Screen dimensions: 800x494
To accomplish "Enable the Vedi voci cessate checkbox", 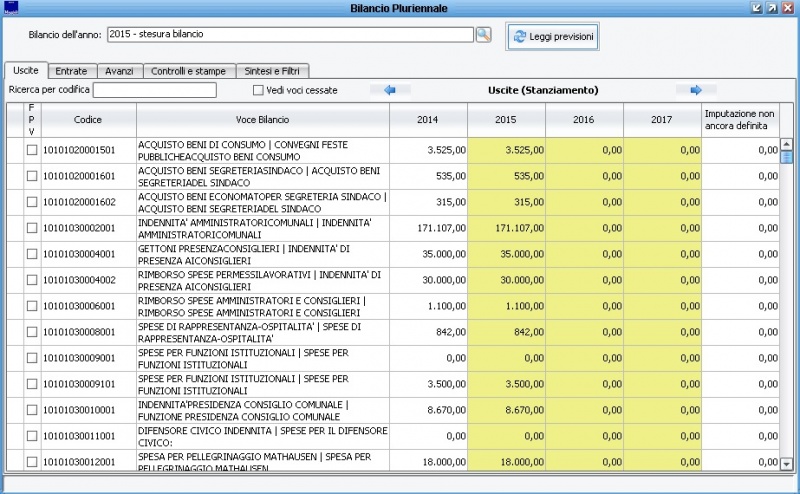I will tap(258, 90).
